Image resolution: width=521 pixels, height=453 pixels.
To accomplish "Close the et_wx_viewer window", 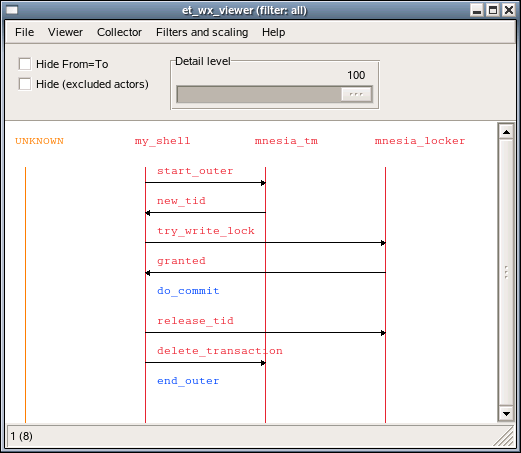I will [x=509, y=10].
